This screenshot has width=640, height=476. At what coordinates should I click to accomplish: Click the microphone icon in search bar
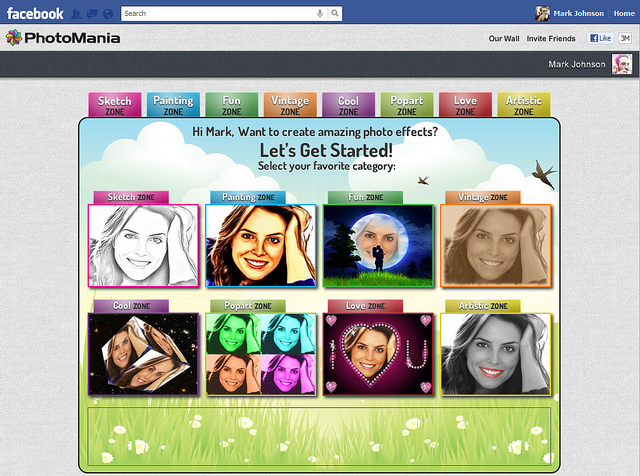point(320,14)
